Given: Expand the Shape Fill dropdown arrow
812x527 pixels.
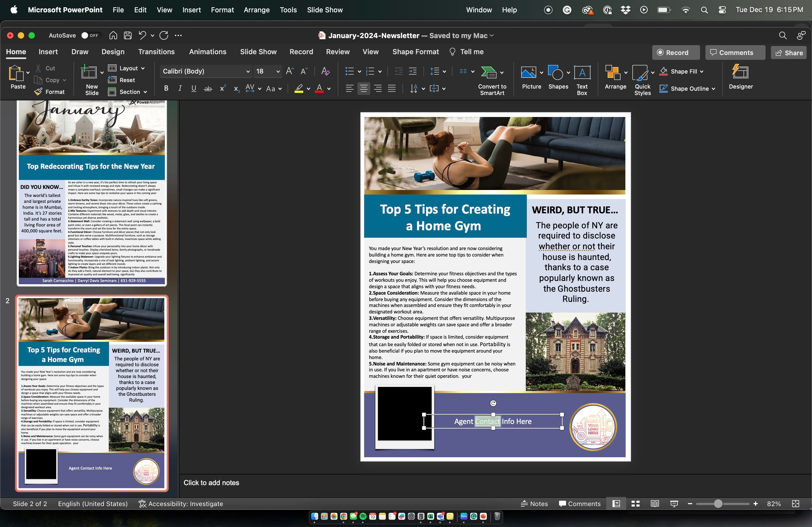Looking at the screenshot, I should click(x=701, y=72).
